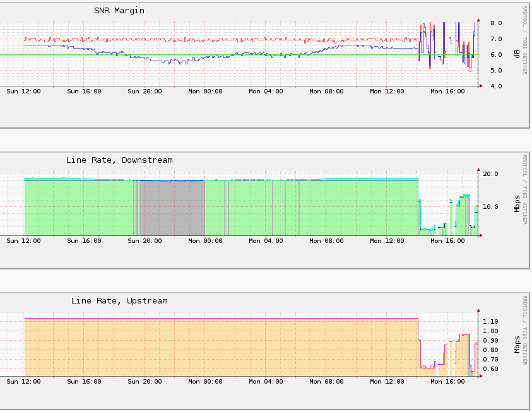Click the Mbps label of Upstream graph
This screenshot has width=532, height=412.
(517, 344)
